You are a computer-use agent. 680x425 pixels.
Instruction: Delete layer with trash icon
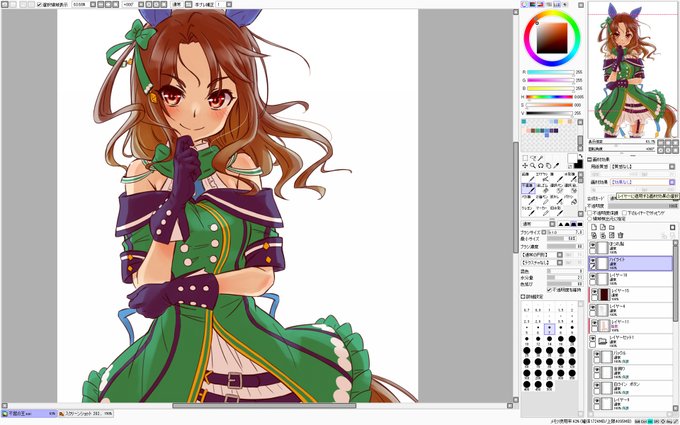[621, 235]
